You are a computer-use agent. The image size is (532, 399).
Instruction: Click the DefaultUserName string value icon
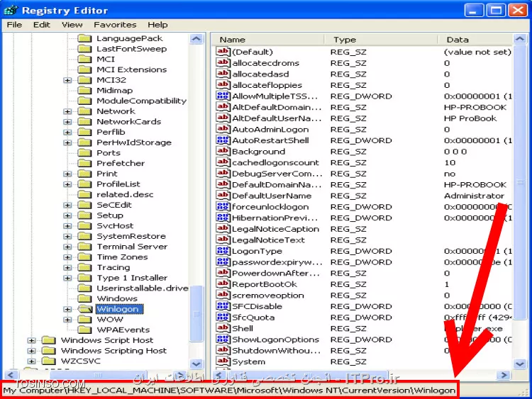point(223,196)
